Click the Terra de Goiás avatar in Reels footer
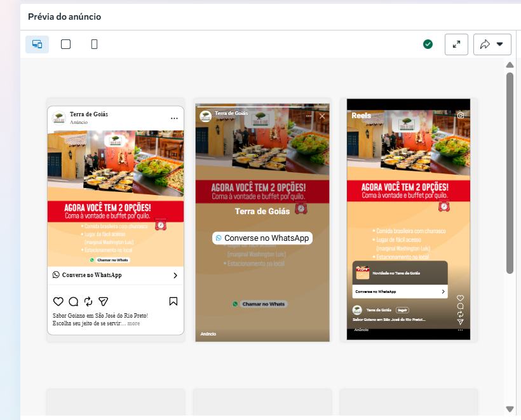 point(357,310)
